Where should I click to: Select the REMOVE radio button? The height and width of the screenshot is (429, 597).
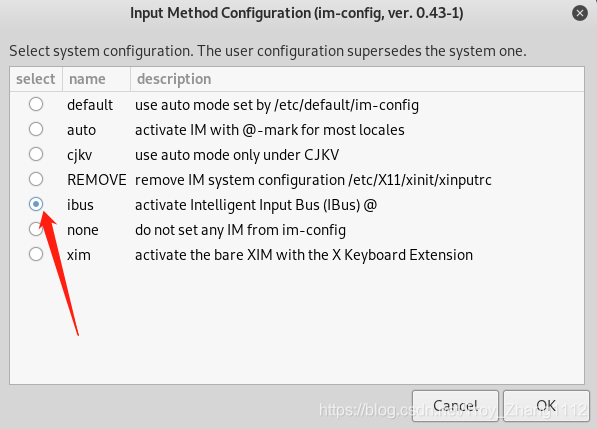[36, 179]
